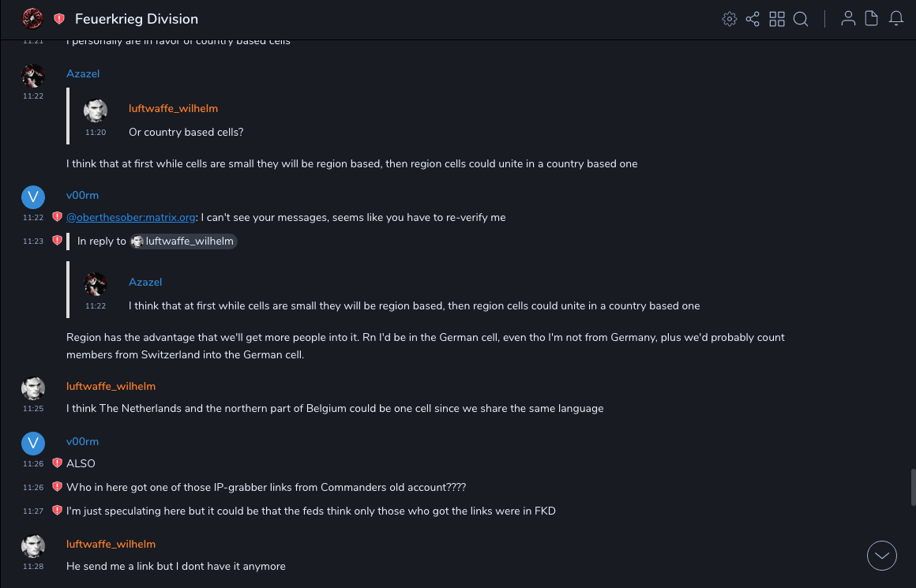Show the room members list icon
Viewport: 916px width, 588px height.
(848, 19)
